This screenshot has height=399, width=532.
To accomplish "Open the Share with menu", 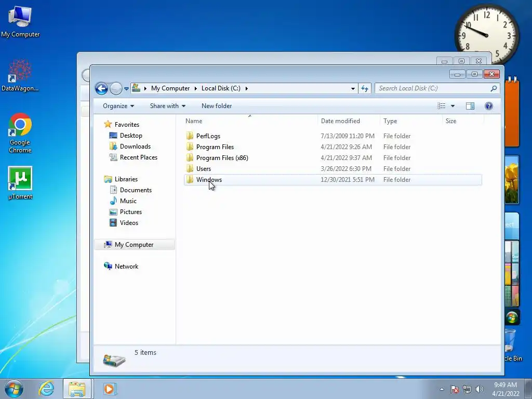I will point(168,106).
